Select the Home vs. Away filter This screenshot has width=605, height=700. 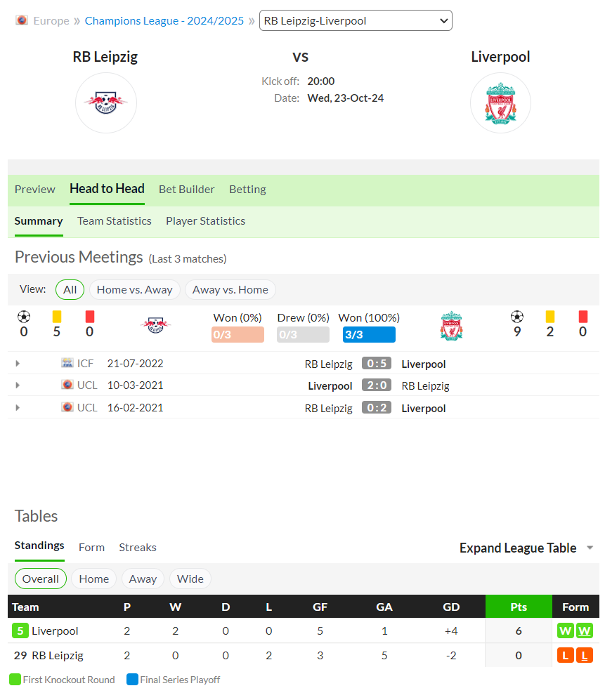pos(134,290)
